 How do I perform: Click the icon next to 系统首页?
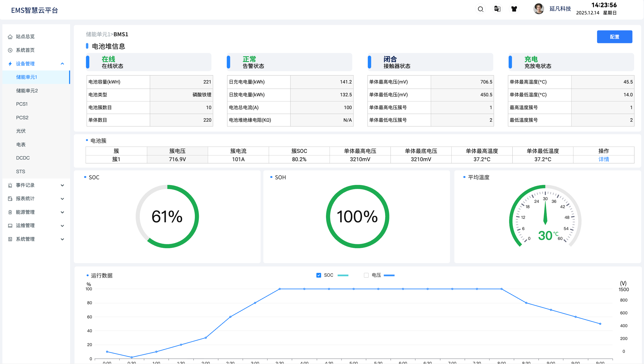(x=10, y=50)
